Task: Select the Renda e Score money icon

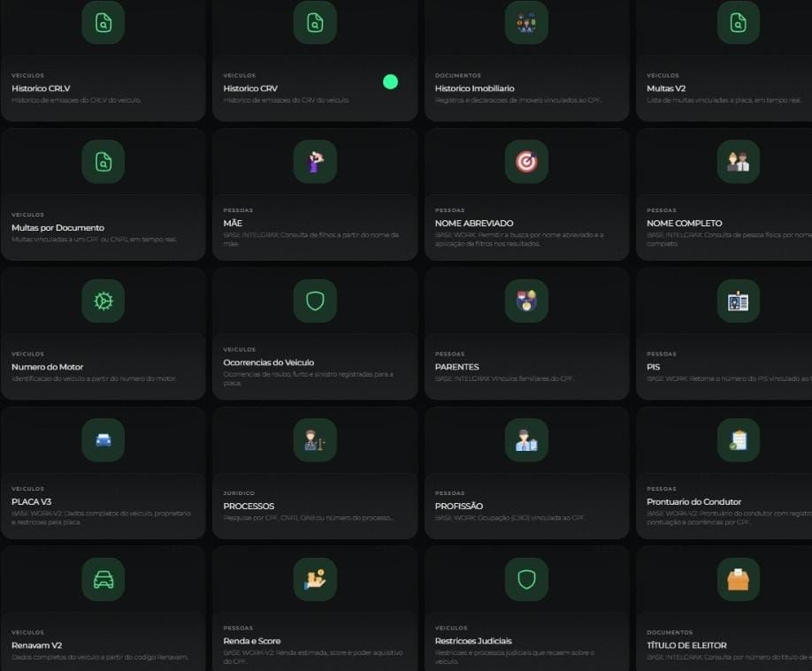Action: point(315,579)
